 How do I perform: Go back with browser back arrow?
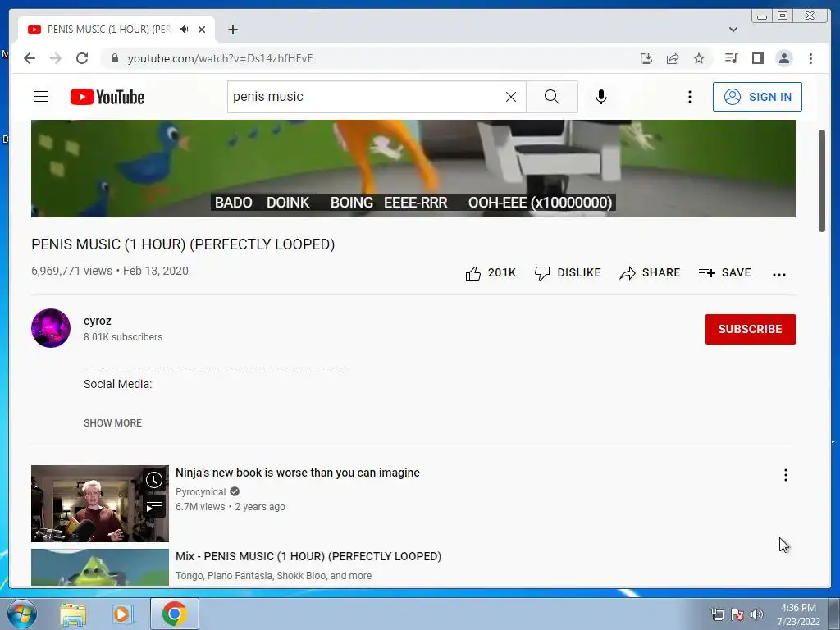tap(30, 58)
